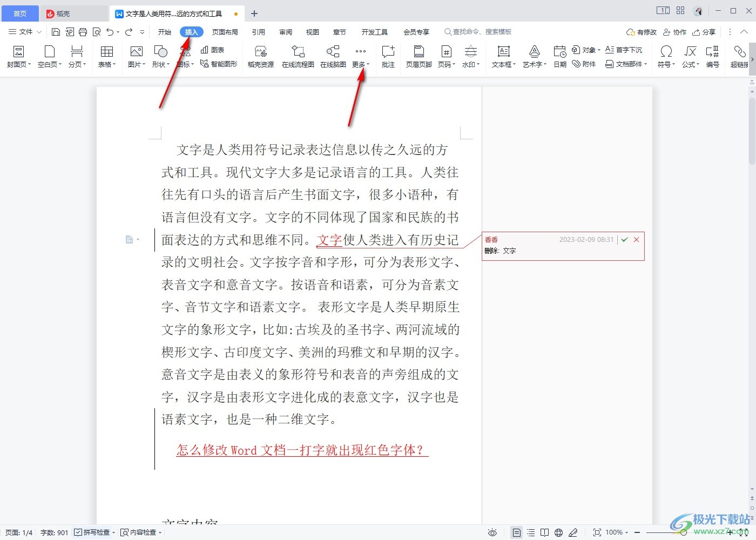Click the command search box (查找命令)
The width and height of the screenshot is (756, 540).
(478, 32)
